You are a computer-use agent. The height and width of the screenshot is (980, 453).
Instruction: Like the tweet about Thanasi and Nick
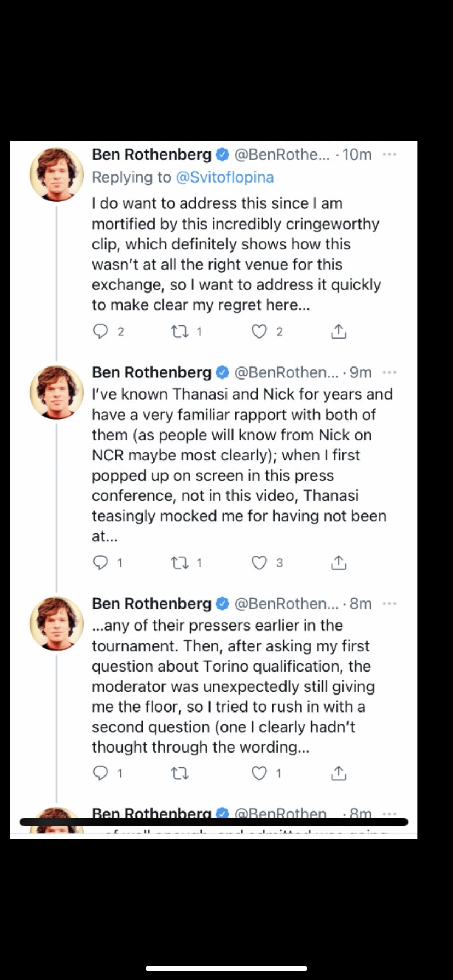coord(259,562)
